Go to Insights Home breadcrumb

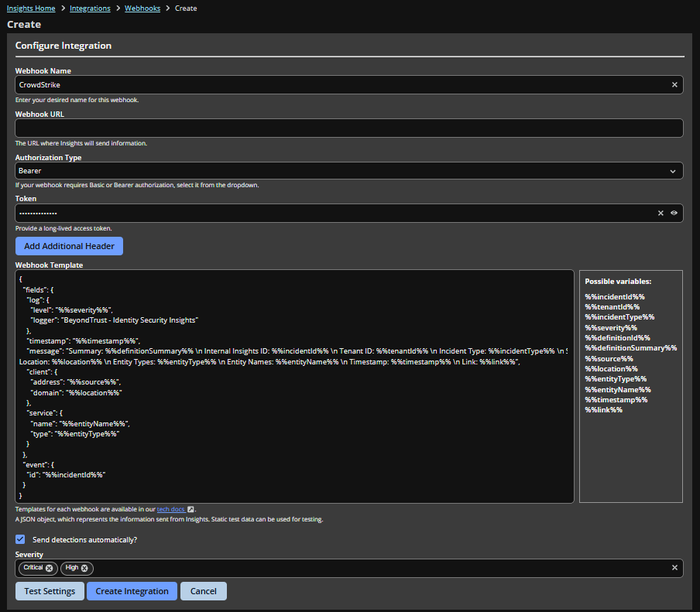31,9
